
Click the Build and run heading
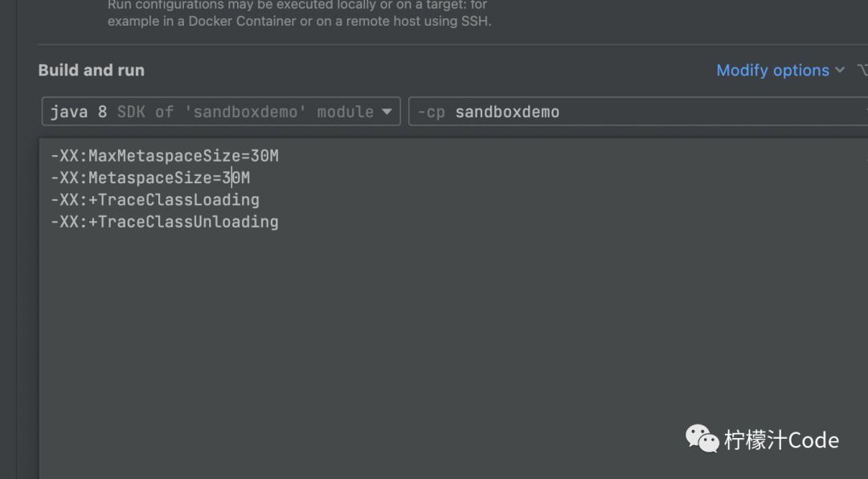tap(92, 71)
